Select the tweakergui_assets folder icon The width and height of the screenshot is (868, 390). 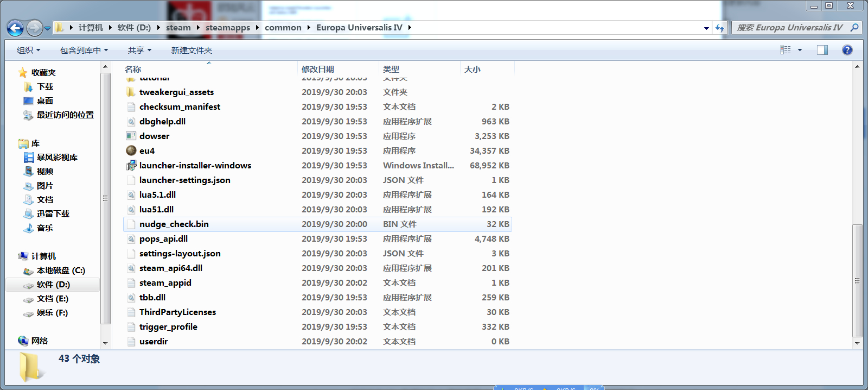[x=131, y=92]
